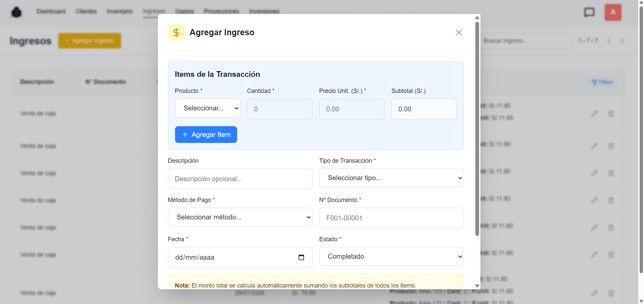Click the yellow Agregar Ingreso page button
This screenshot has width=644, height=304.
coord(90,41)
